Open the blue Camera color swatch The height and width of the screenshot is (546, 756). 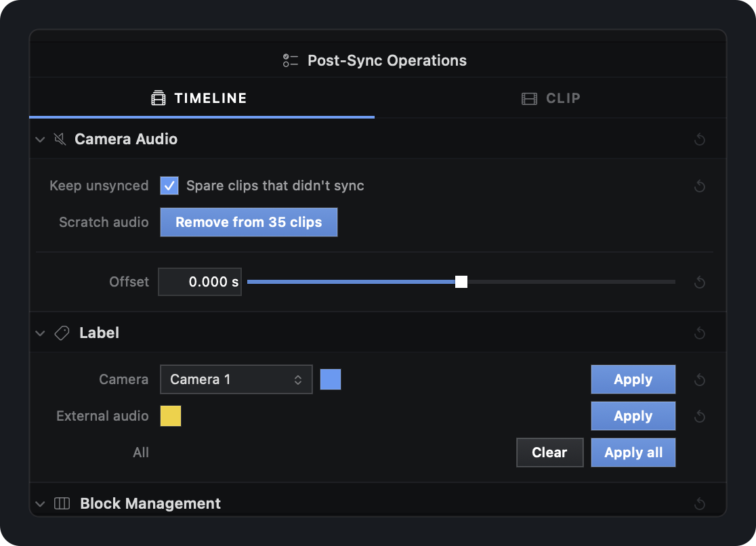click(331, 379)
